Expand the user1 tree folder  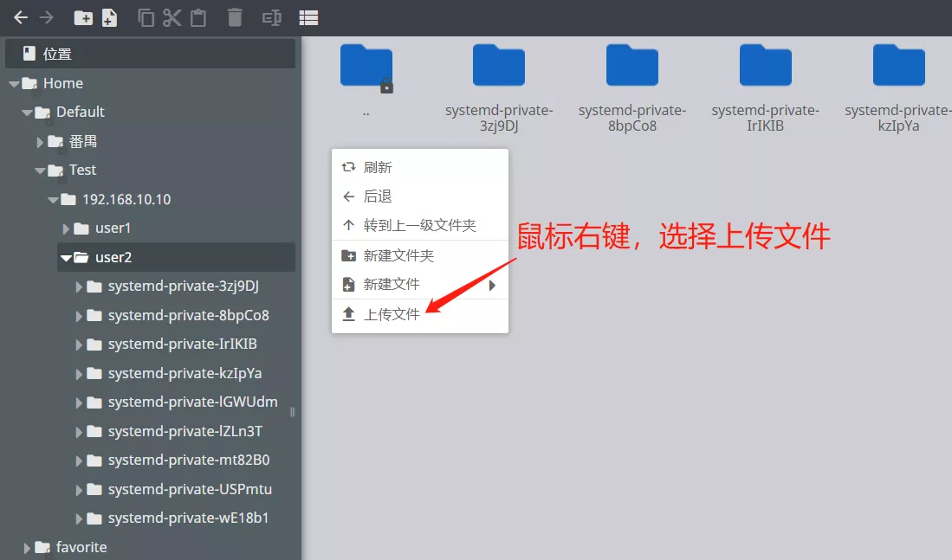(66, 229)
